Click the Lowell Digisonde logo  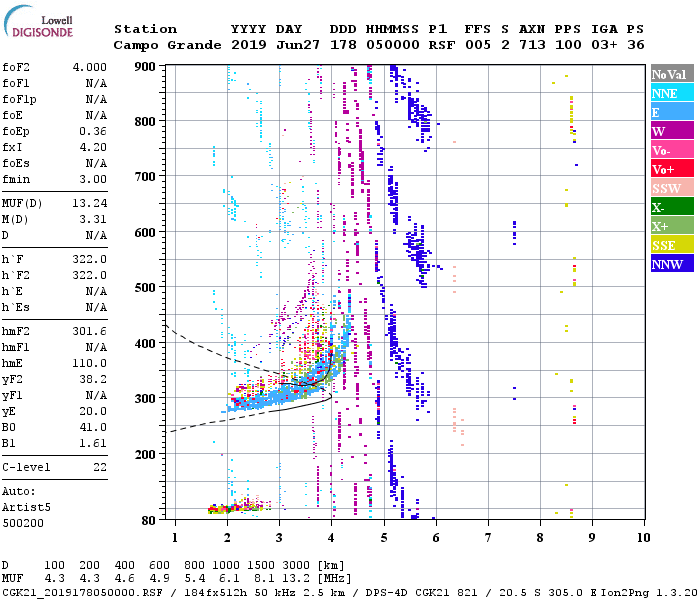point(38,22)
